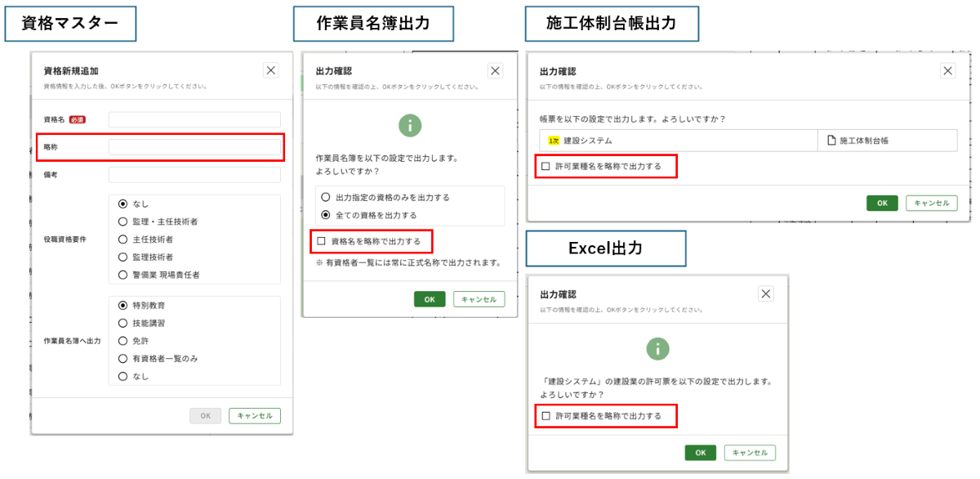The height and width of the screenshot is (479, 980).
Task: Enable 資格名を略称で出力する checkbox
Action: tap(321, 241)
